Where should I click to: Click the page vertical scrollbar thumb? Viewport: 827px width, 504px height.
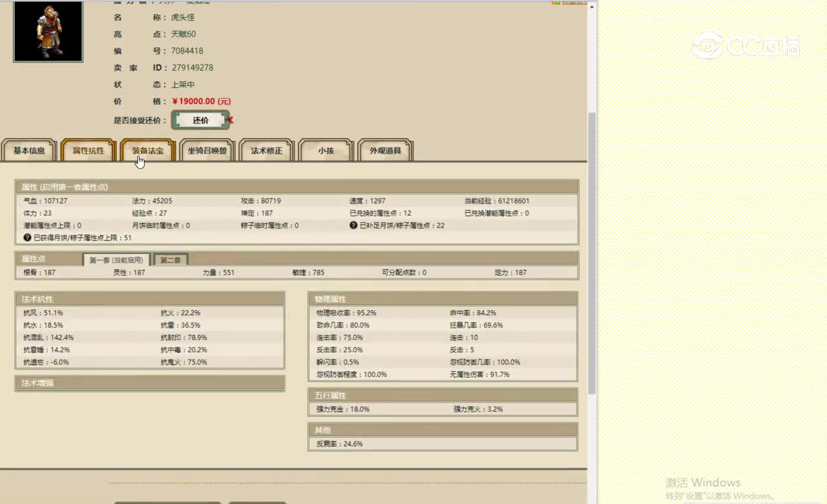point(592,252)
